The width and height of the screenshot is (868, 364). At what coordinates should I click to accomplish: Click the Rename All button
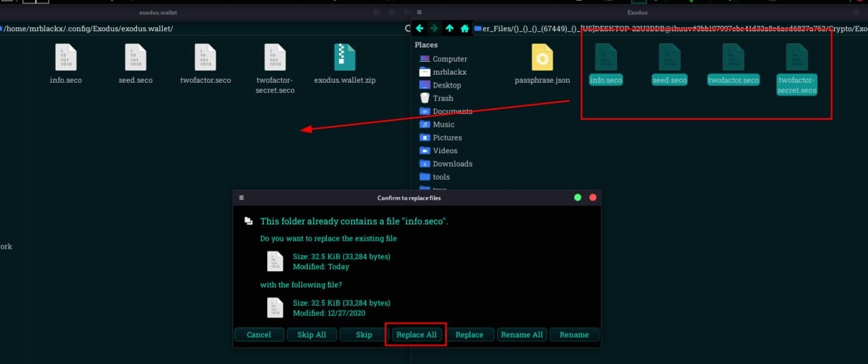coord(521,335)
